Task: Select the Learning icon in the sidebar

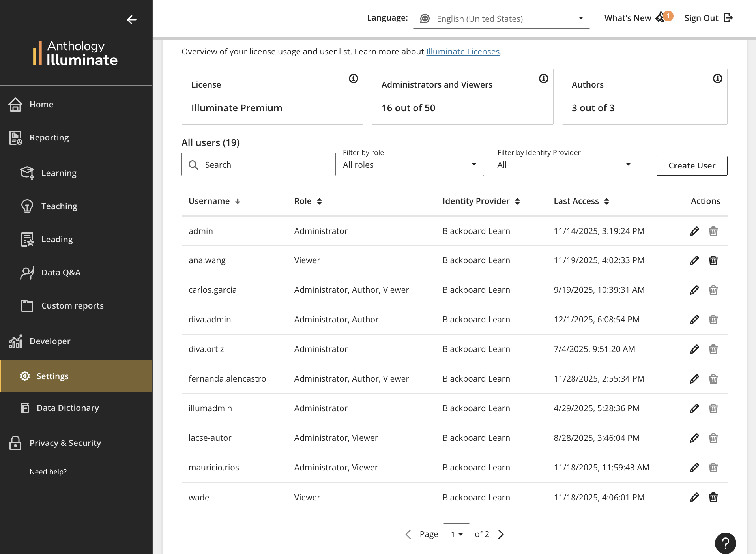Action: click(26, 172)
